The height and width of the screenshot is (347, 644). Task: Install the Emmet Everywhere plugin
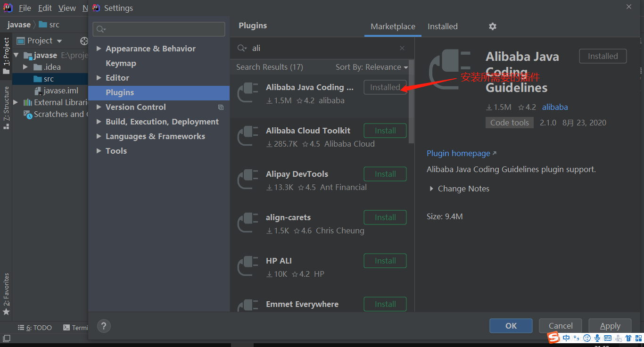385,304
